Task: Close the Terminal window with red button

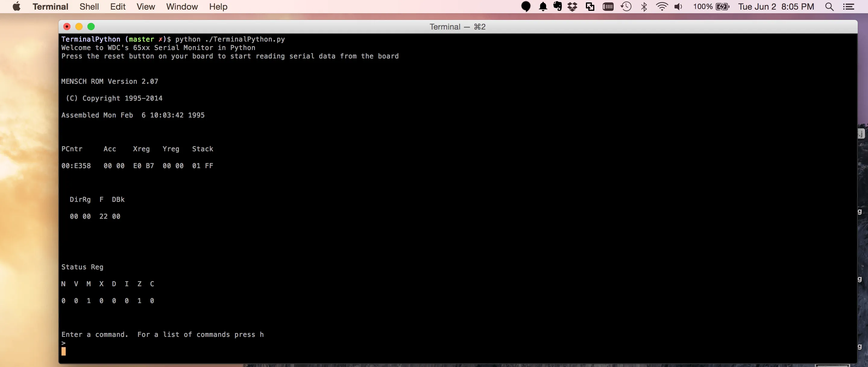Action: coord(67,27)
